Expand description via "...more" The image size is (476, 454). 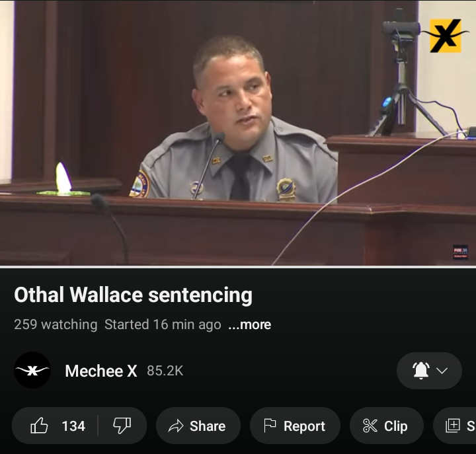click(249, 324)
